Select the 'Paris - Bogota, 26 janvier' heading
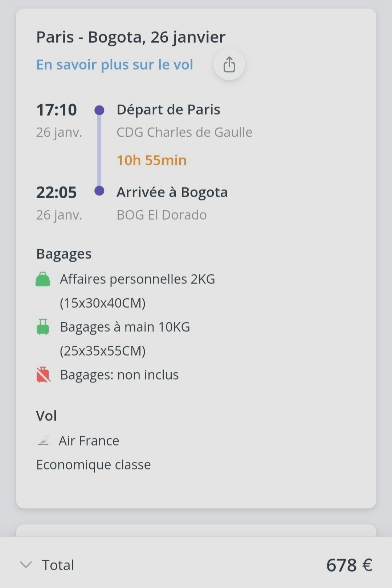Screen dimensions: 392x588 (x=131, y=37)
